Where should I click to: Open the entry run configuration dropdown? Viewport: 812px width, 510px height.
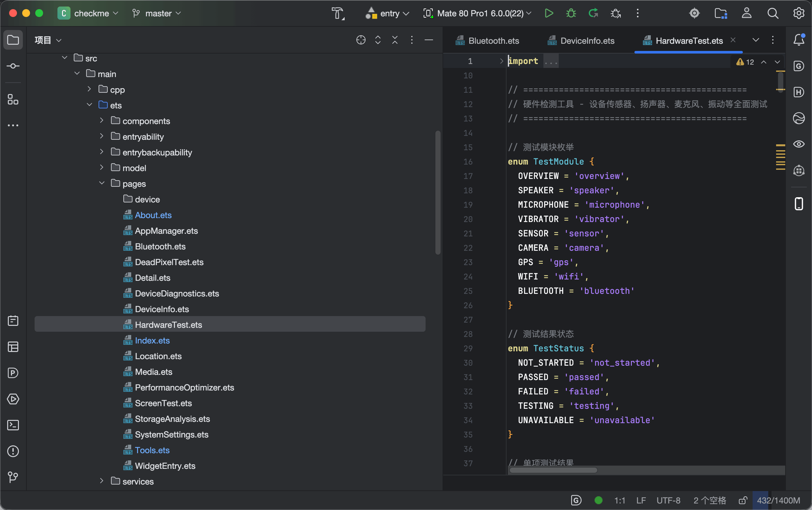click(387, 13)
